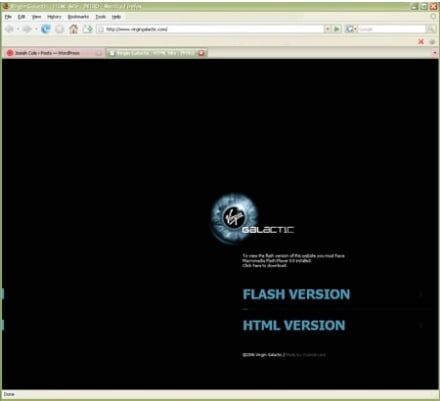Click the Stop loading icon
Screen dimensions: 440x401
[60, 29]
